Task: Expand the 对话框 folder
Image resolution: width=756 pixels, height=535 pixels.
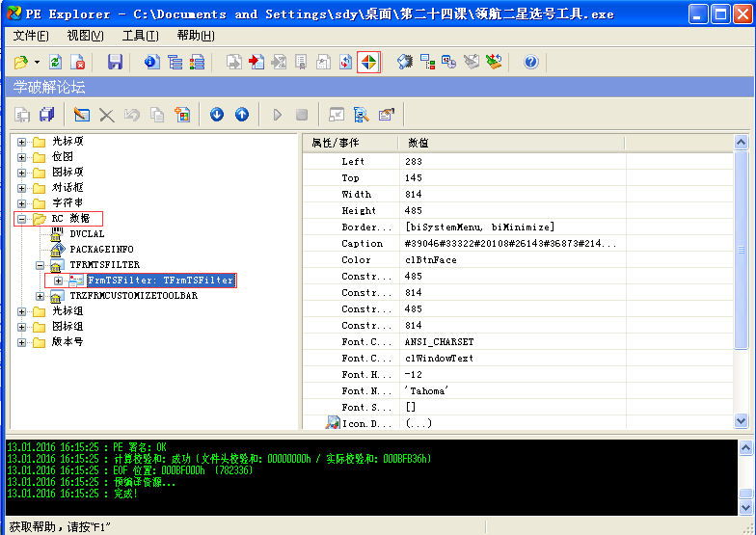Action: [x=21, y=188]
